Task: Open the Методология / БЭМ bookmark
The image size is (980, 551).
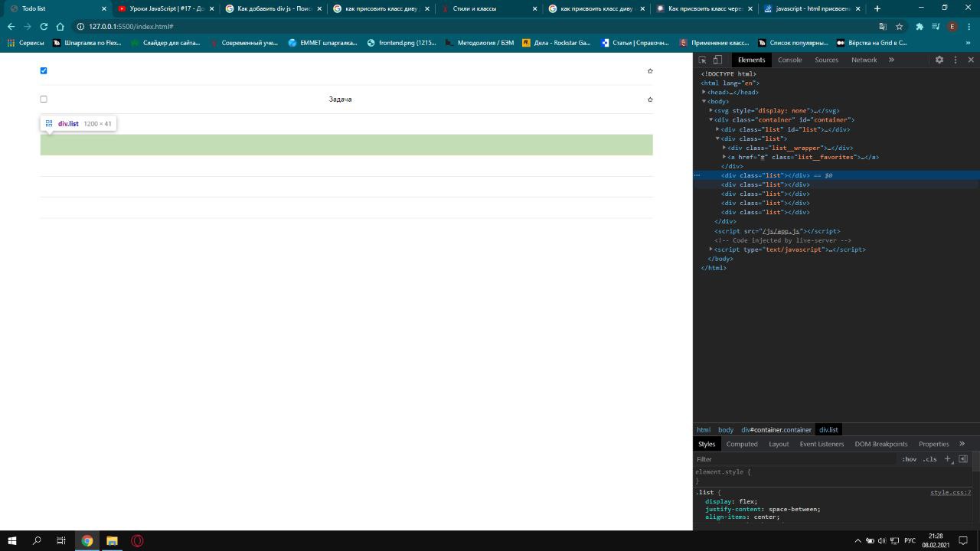Action: click(479, 43)
